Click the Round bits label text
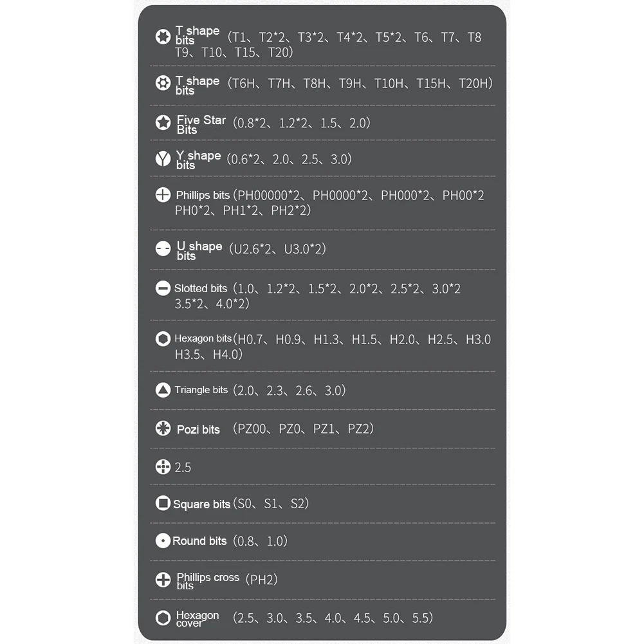 click(x=199, y=541)
